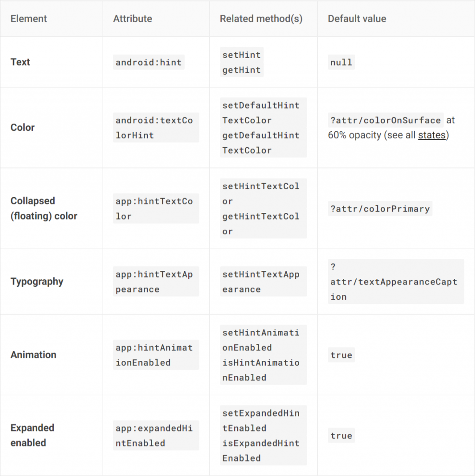This screenshot has width=475, height=476.
Task: Select the "Collapsed (floating) color" row label
Action: (x=44, y=208)
